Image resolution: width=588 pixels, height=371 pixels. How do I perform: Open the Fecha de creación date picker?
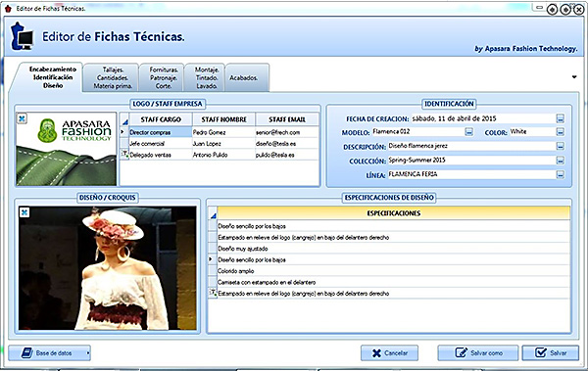(560, 118)
